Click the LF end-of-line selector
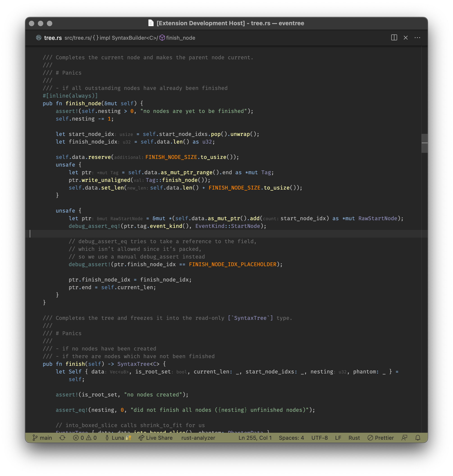Viewport: 453px width, 476px height. pos(338,438)
